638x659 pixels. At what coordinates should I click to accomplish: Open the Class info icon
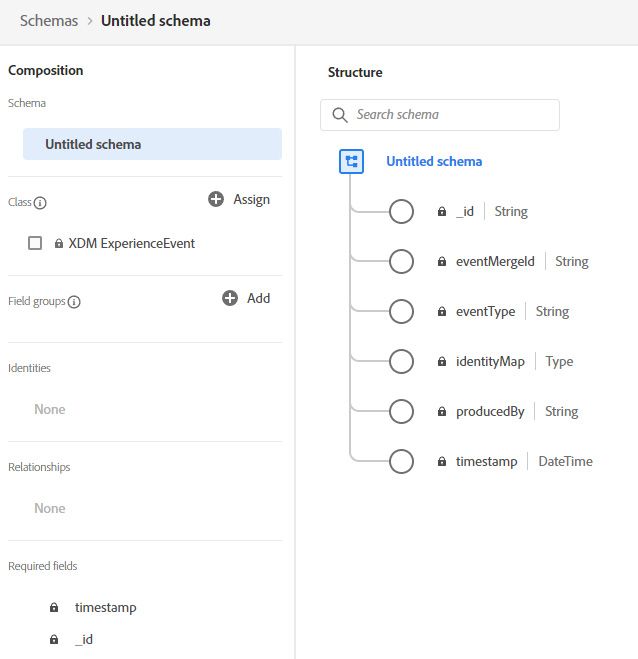(40, 203)
